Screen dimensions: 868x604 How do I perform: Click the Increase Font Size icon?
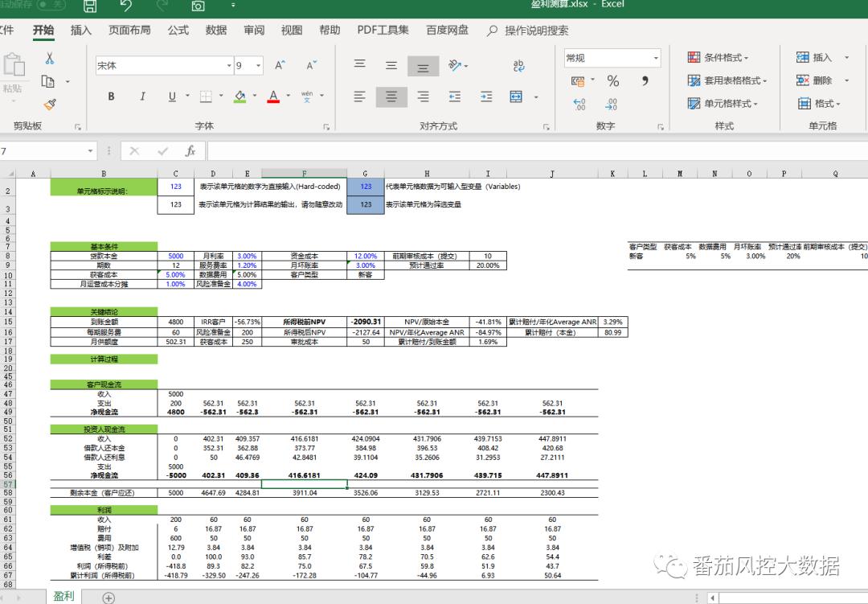point(280,66)
